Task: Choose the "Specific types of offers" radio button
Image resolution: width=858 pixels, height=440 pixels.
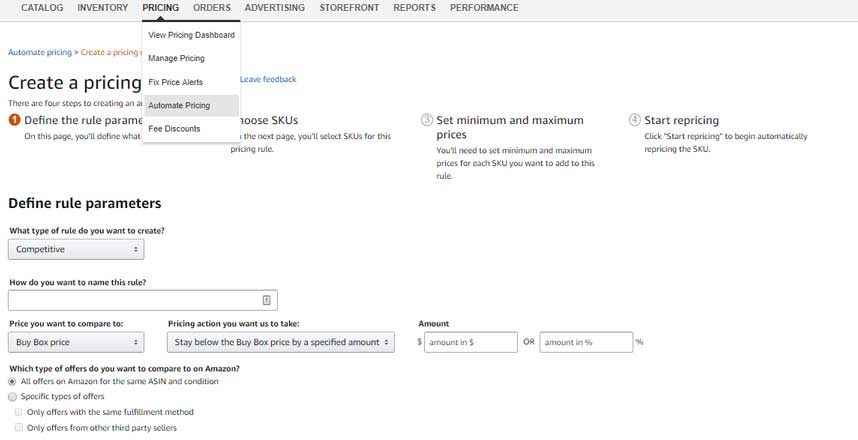Action: 13,397
